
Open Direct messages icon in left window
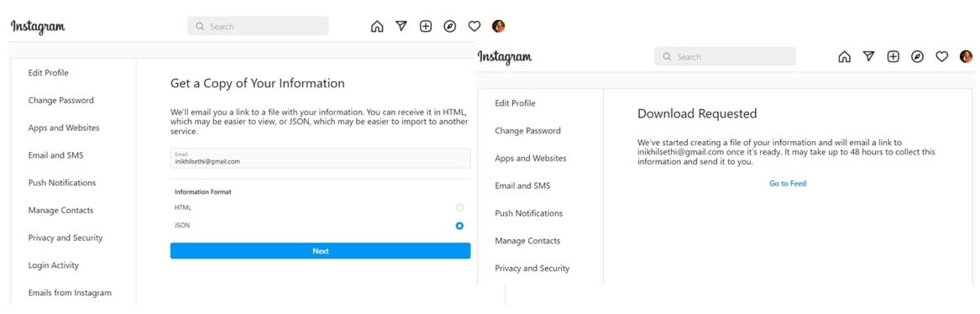[401, 26]
